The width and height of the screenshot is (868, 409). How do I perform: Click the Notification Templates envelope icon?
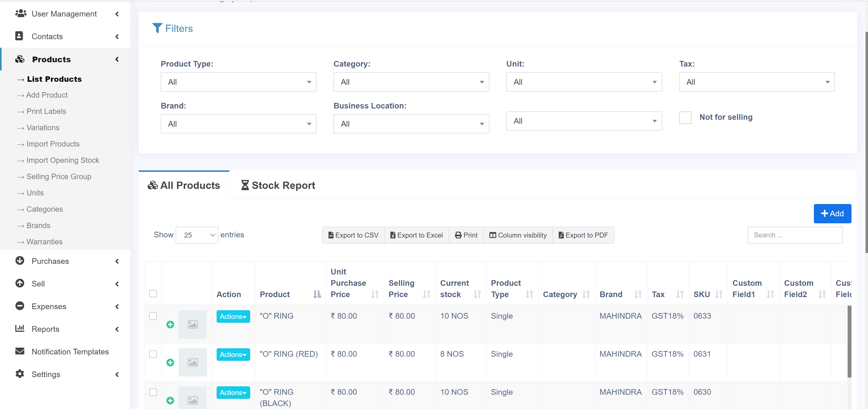20,351
